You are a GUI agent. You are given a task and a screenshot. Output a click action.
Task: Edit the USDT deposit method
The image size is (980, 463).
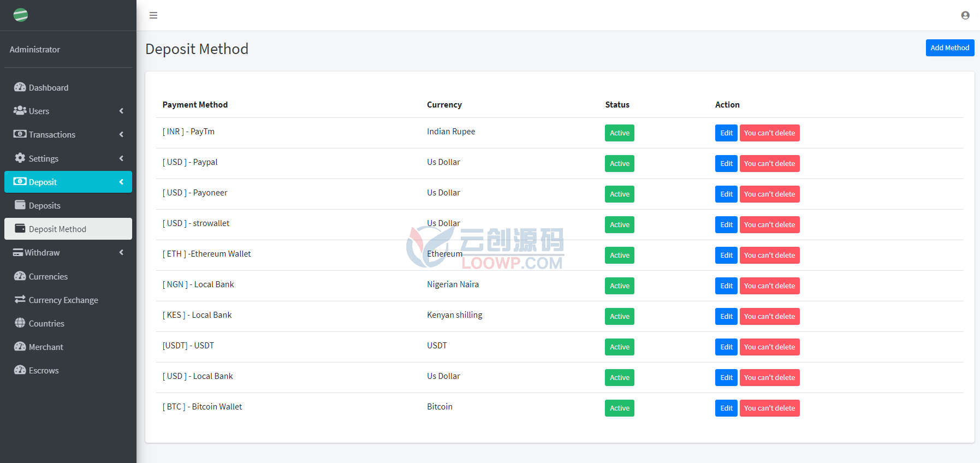click(x=726, y=347)
